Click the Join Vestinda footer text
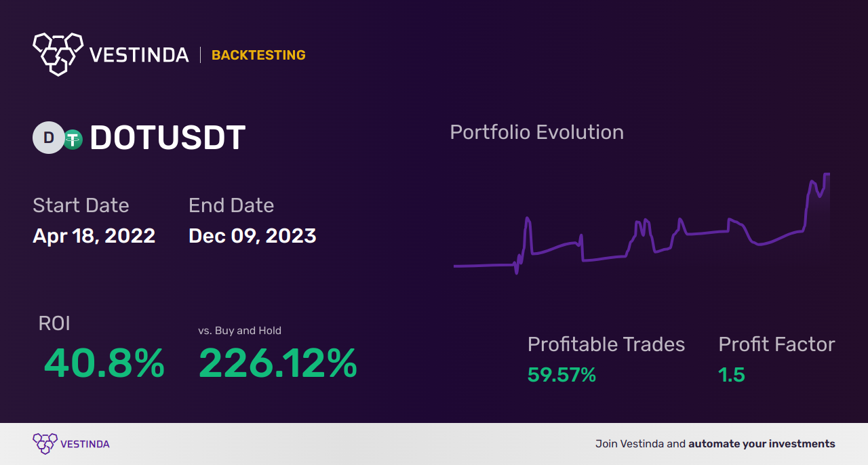Screen dimensions: 868x465 click(x=715, y=444)
